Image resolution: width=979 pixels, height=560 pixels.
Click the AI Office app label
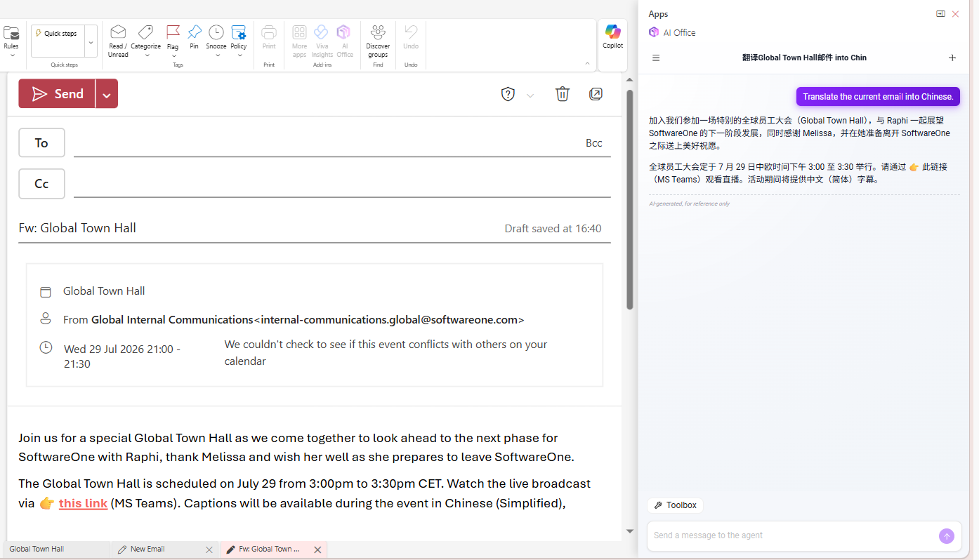tap(679, 32)
